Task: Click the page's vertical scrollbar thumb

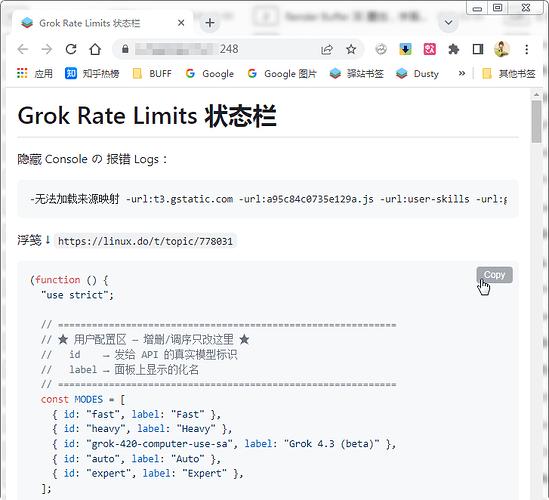Action: pos(536,121)
